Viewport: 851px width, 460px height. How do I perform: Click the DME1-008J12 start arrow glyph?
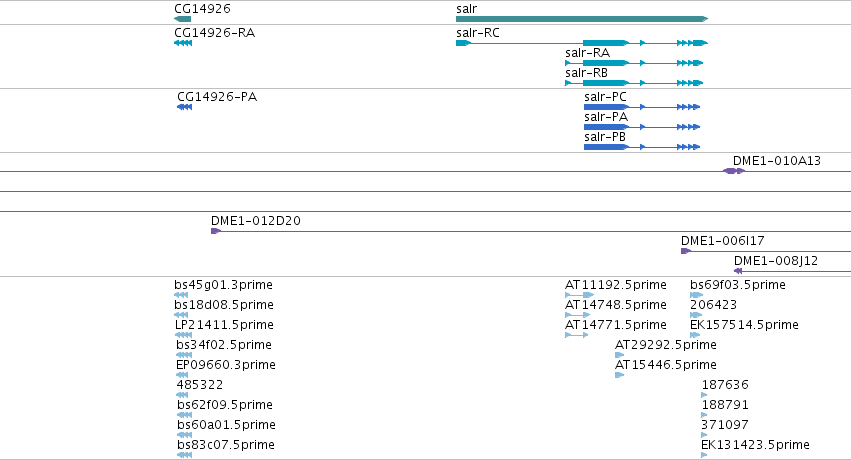pyautogui.click(x=738, y=271)
